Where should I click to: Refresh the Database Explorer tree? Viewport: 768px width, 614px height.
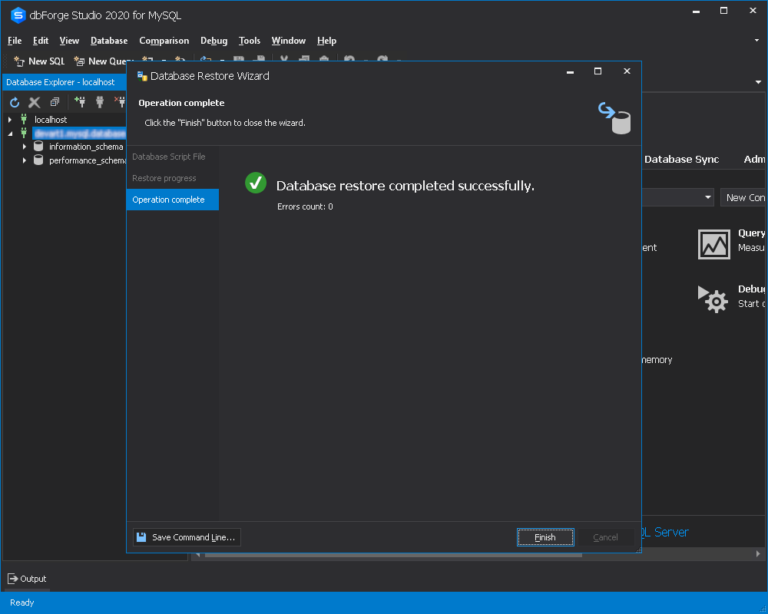point(14,102)
